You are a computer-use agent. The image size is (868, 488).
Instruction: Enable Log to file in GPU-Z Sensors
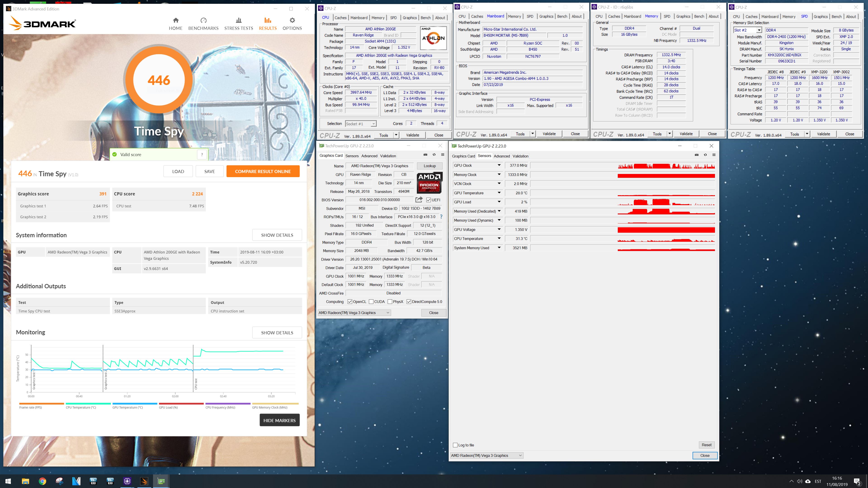point(455,445)
